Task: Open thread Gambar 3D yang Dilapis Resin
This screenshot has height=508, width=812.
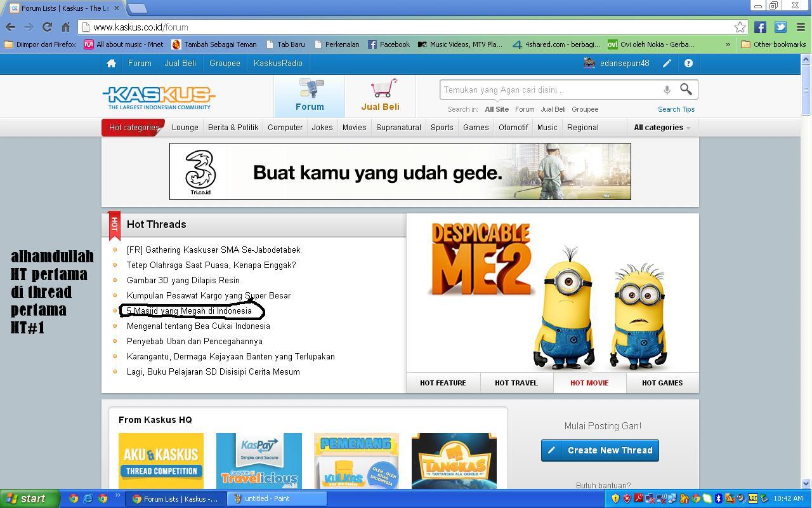Action: coord(183,281)
